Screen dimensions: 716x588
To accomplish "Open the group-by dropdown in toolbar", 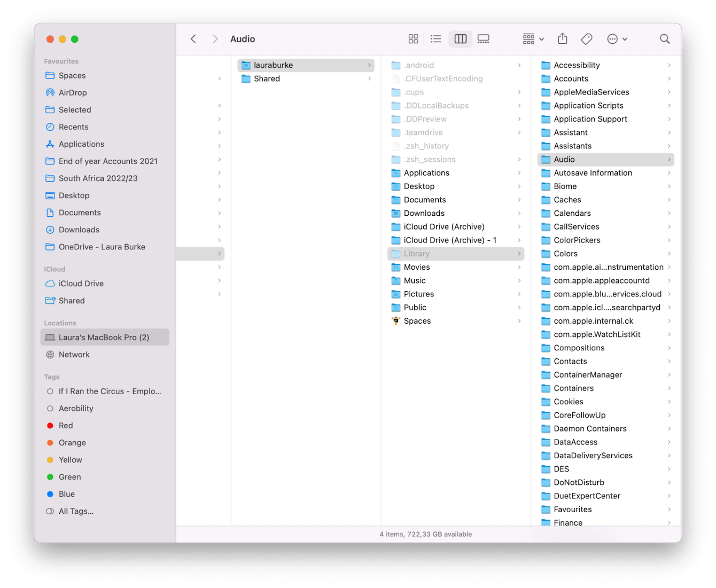I will [533, 39].
